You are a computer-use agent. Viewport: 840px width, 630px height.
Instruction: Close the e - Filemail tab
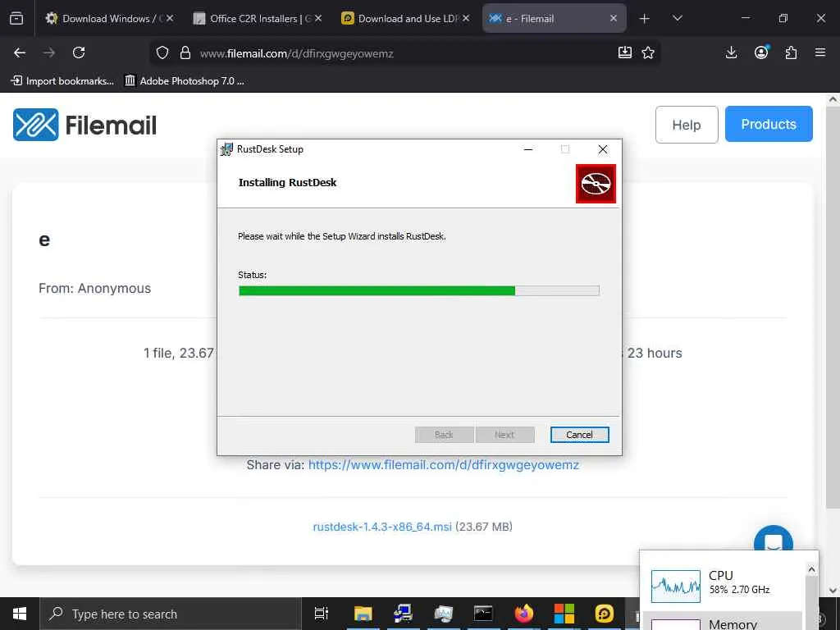[x=614, y=18]
